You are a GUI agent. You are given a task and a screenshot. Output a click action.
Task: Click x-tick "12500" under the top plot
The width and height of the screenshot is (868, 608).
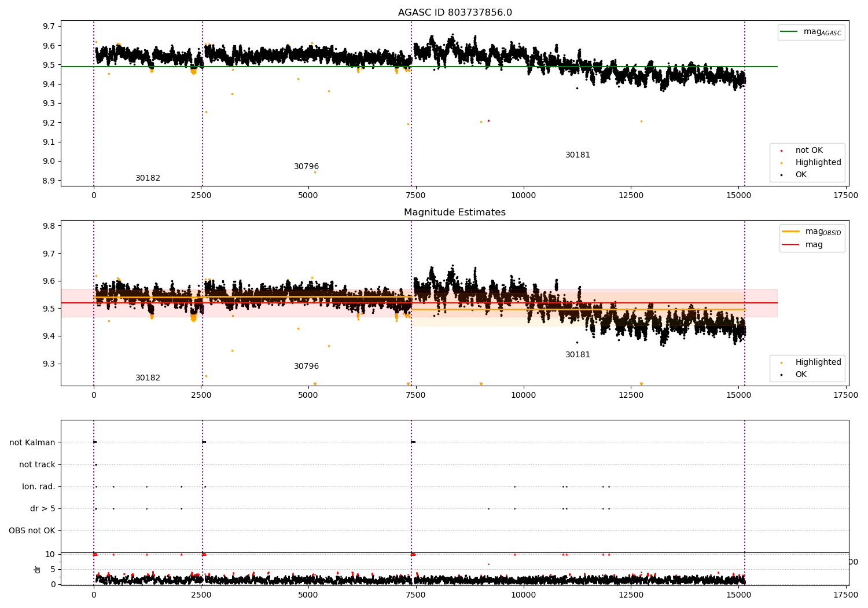(x=631, y=196)
